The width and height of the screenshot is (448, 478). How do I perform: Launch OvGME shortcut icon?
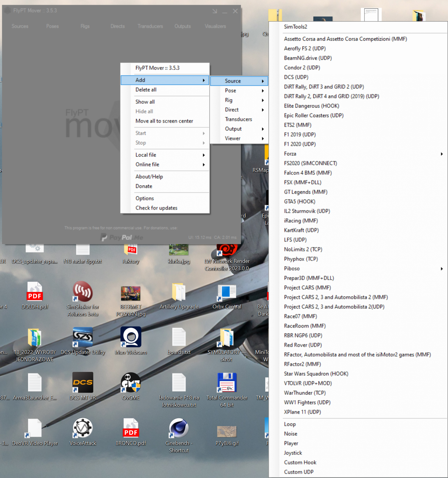pos(131,382)
